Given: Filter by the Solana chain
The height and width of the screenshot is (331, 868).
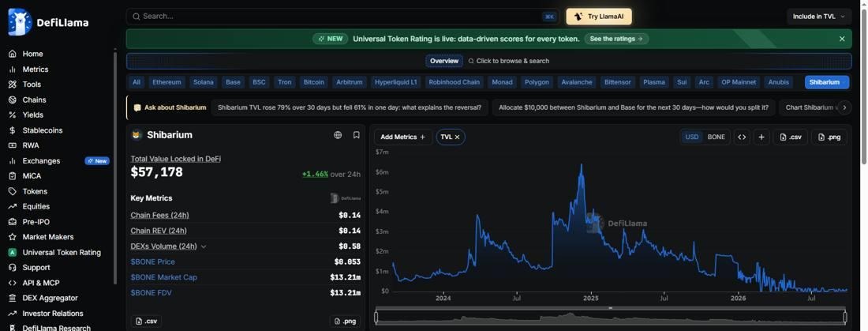Looking at the screenshot, I should tap(203, 82).
